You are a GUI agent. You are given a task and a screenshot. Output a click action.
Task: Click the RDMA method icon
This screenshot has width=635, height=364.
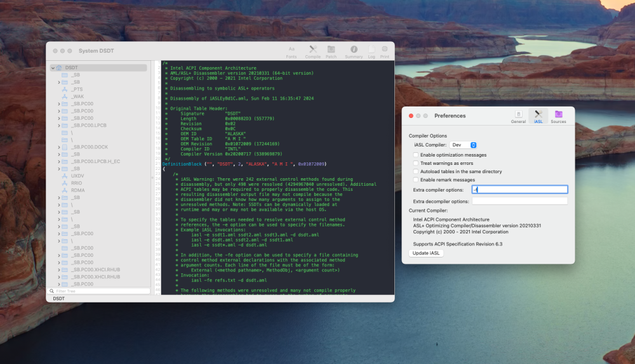64,190
